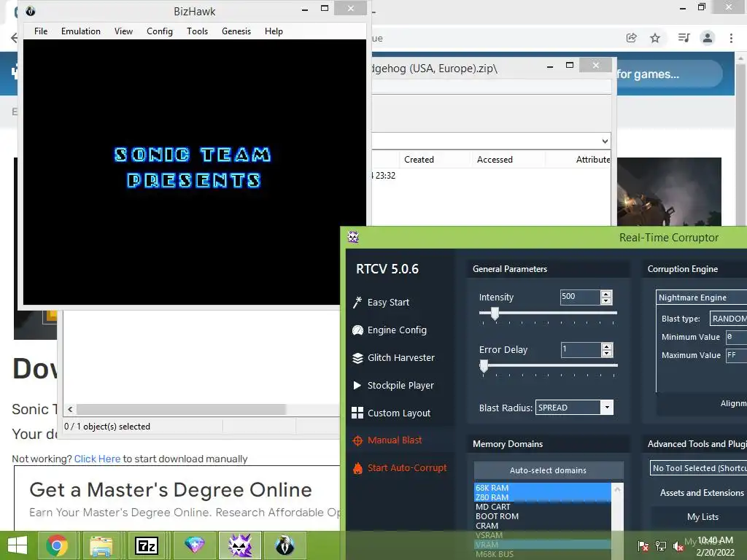Select BOOT ROM memory domain
The height and width of the screenshot is (560, 747).
pos(542,516)
